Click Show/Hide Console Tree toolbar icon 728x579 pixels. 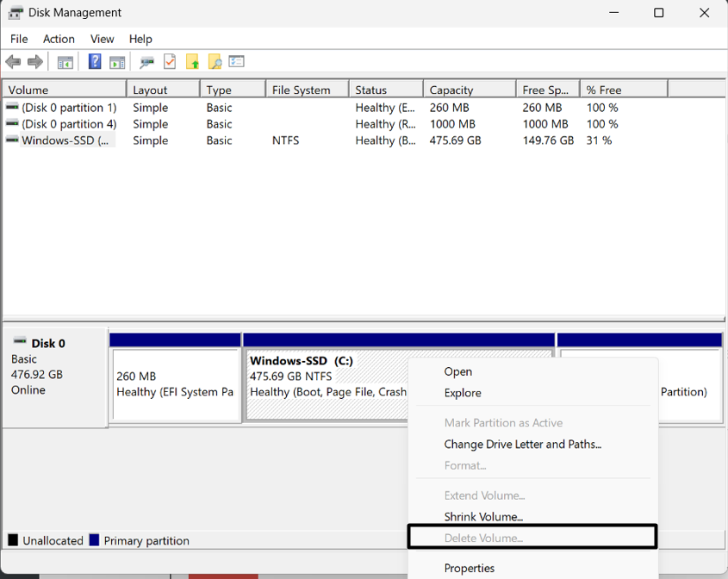tap(65, 62)
